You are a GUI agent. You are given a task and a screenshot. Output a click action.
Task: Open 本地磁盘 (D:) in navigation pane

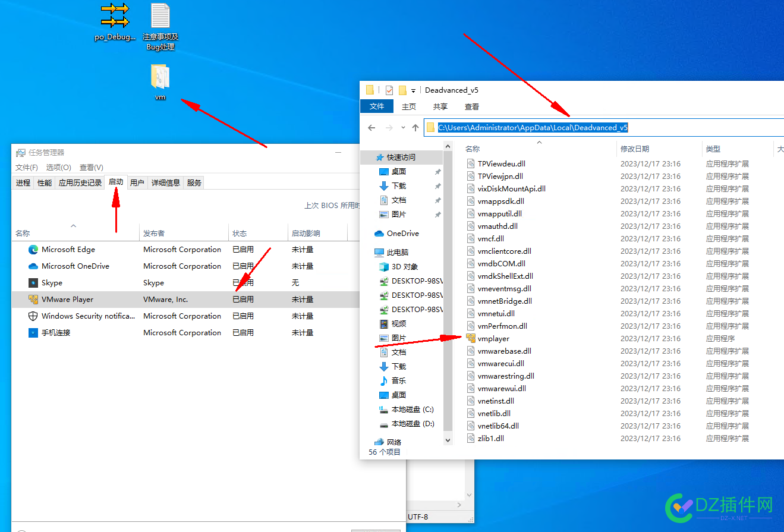pyautogui.click(x=407, y=424)
